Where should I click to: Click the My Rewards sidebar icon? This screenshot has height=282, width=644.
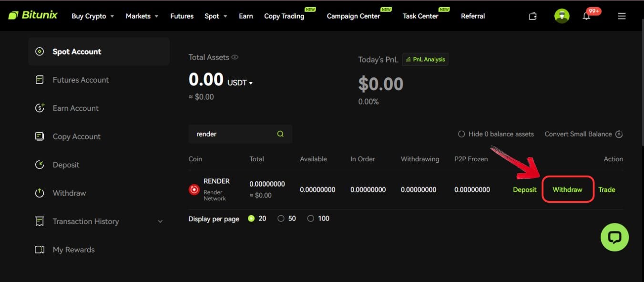(40, 250)
